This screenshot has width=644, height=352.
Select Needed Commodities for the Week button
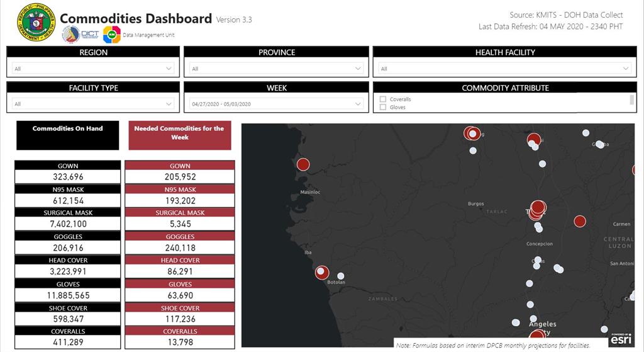[x=179, y=135]
